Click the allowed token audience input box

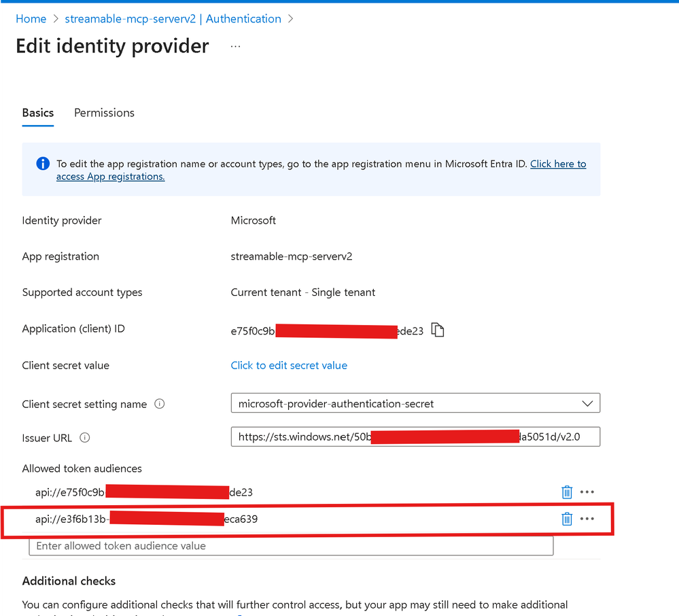(291, 546)
